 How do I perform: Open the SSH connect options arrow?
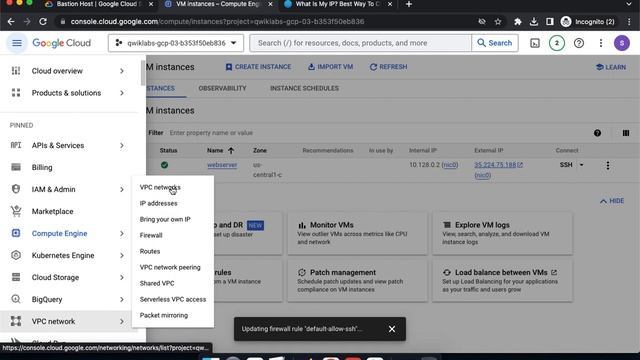tap(582, 165)
